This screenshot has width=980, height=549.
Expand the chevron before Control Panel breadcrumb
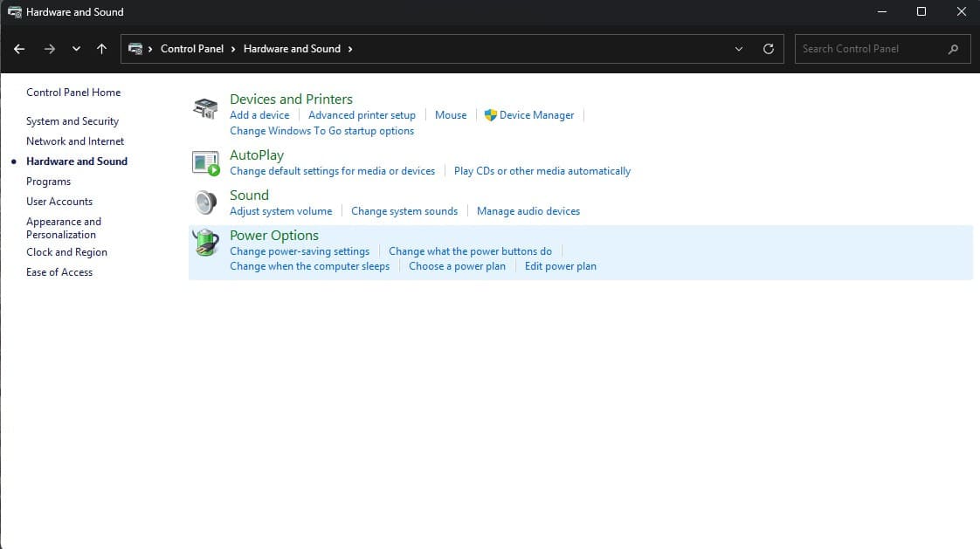150,49
